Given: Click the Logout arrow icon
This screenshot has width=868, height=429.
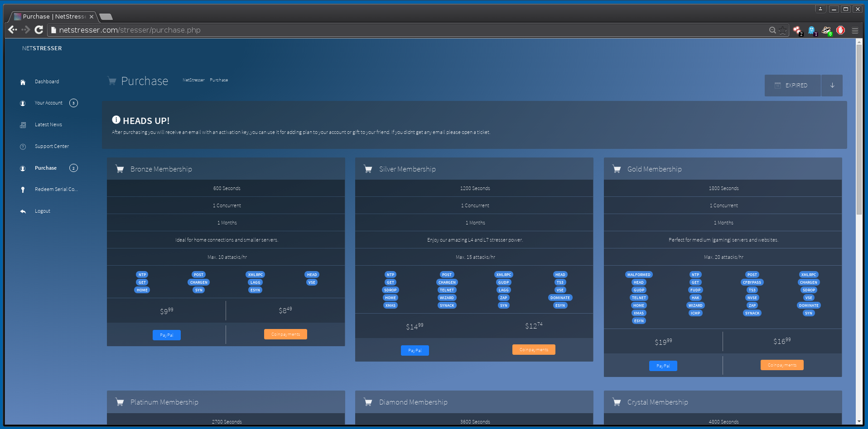Looking at the screenshot, I should coord(23,211).
